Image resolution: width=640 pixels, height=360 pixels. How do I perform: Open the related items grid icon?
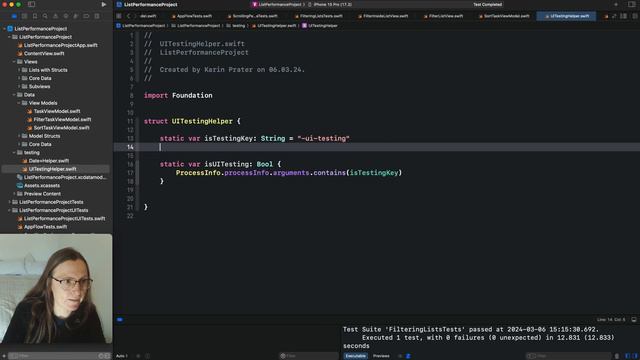(x=119, y=16)
